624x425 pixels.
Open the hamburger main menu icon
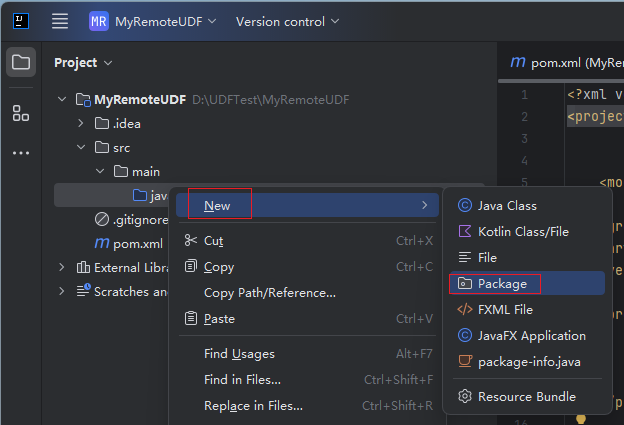(x=60, y=21)
